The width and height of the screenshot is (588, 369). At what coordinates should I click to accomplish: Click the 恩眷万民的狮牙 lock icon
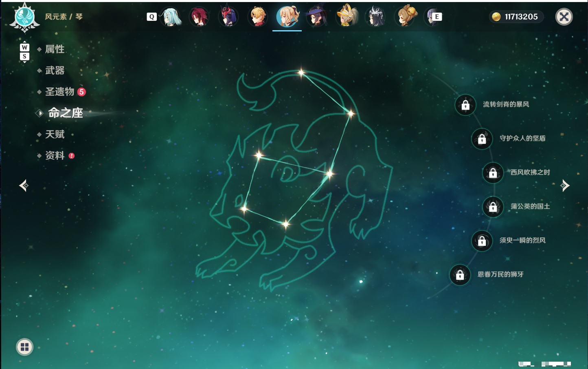click(x=460, y=275)
